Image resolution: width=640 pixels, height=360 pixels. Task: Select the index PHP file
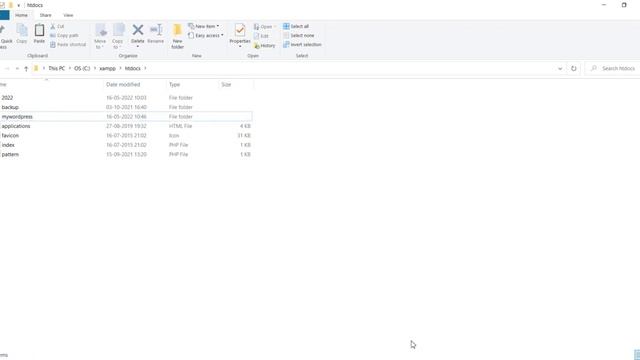tap(126, 145)
